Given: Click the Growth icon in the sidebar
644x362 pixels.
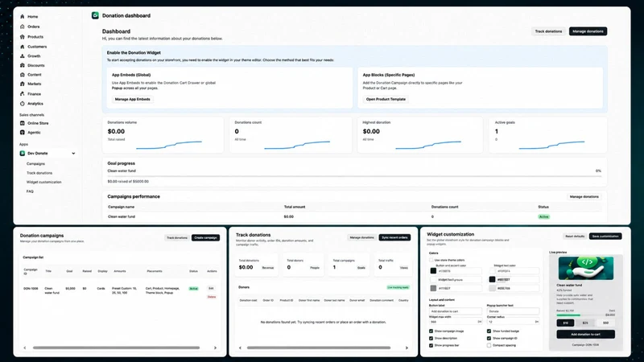Looking at the screenshot, I should 23,56.
